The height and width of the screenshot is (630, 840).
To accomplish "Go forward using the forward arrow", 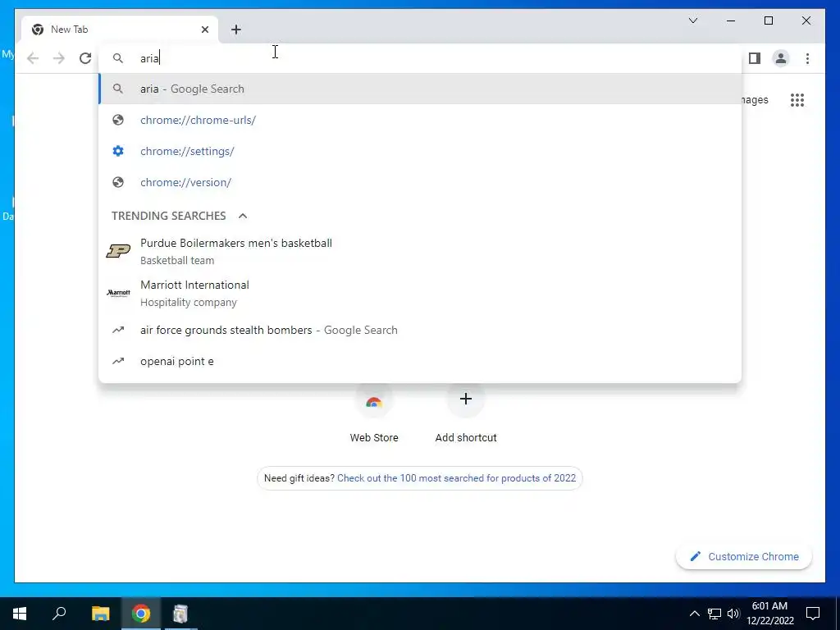I will click(x=59, y=58).
